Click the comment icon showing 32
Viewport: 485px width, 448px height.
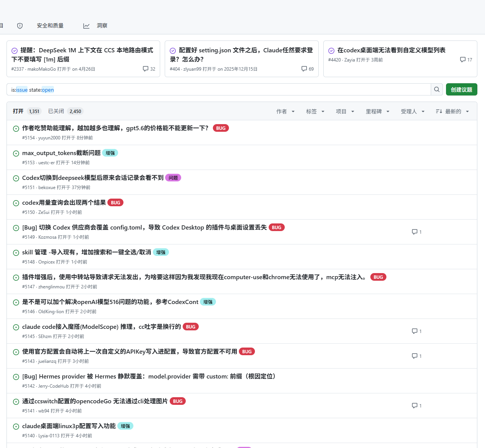click(x=146, y=69)
